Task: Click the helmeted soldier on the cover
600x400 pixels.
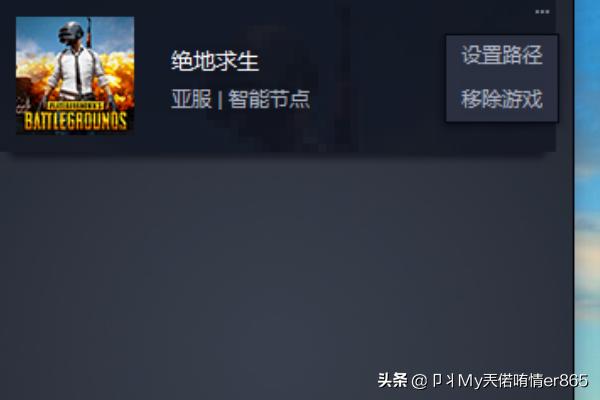Action: coord(77,65)
